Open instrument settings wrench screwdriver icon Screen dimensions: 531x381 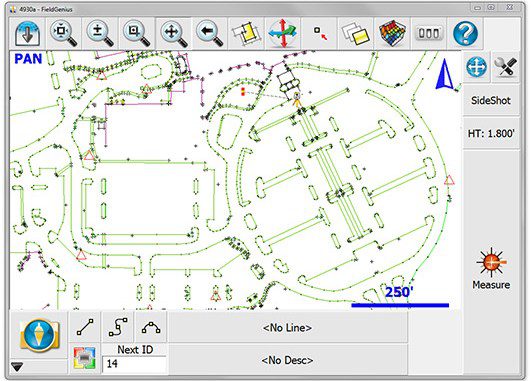pyautogui.click(x=505, y=67)
